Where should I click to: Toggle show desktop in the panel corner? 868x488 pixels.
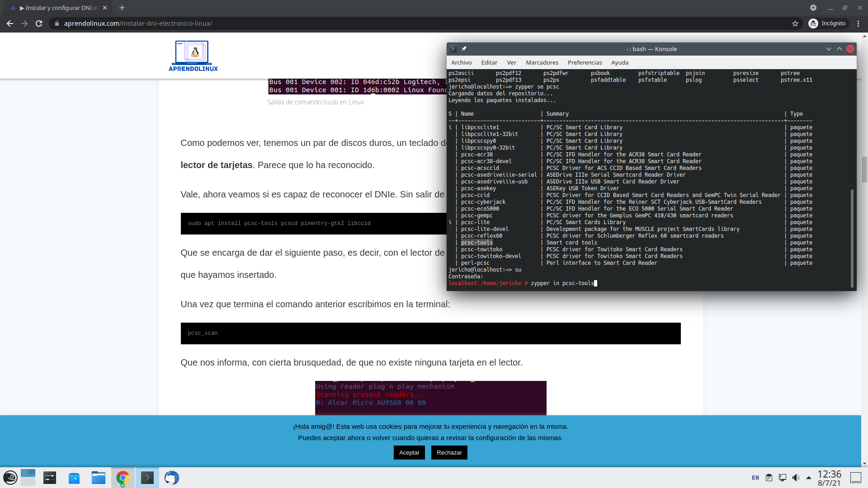[855, 478]
